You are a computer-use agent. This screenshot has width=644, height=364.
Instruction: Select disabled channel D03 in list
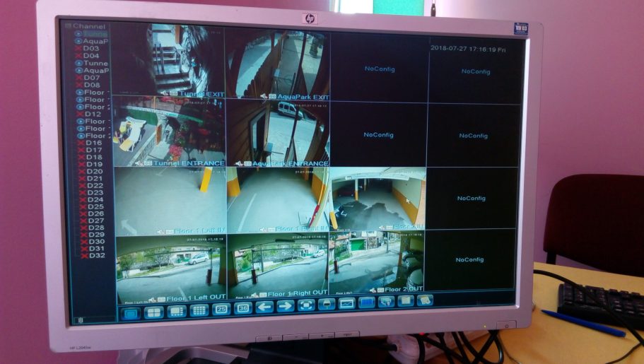click(91, 48)
